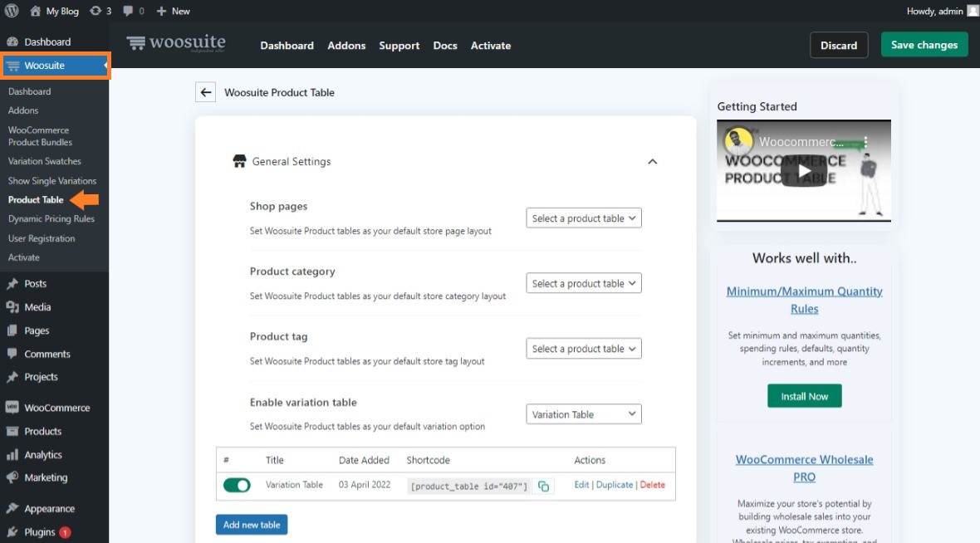This screenshot has width=980, height=543.
Task: Click Add new table button
Action: pos(252,525)
